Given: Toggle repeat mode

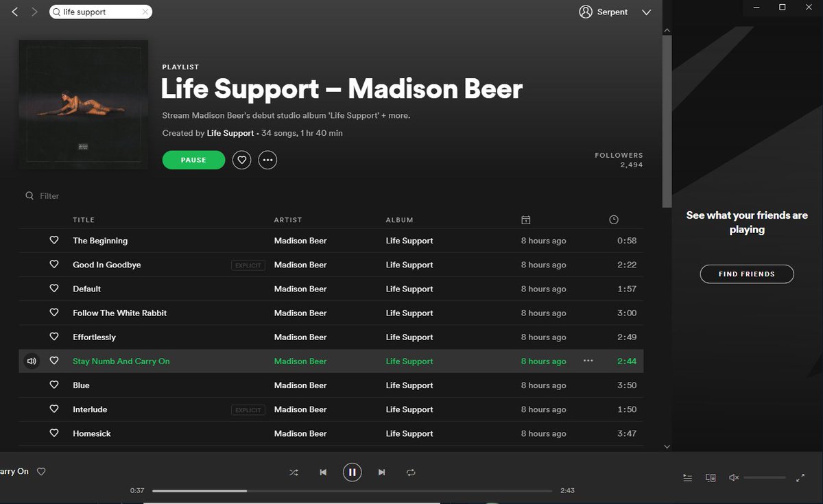Looking at the screenshot, I should tap(411, 472).
